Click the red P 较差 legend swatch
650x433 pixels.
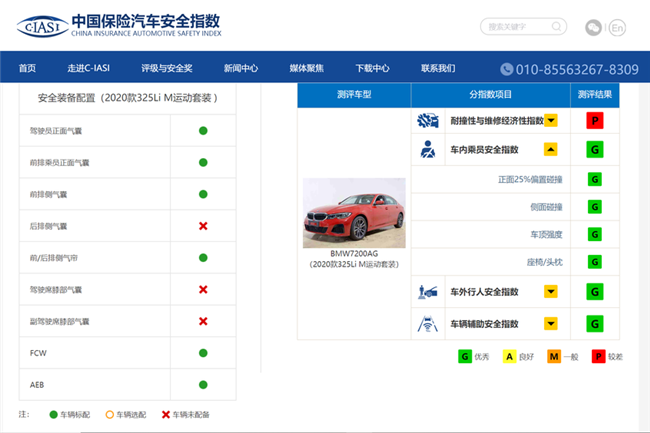(599, 356)
